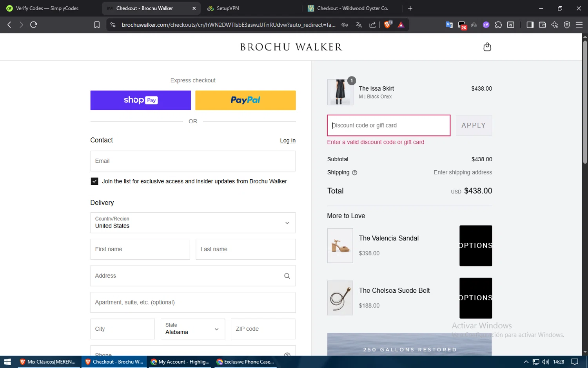
Task: Open My Account Highlig... taskbar window
Action: coord(180,362)
